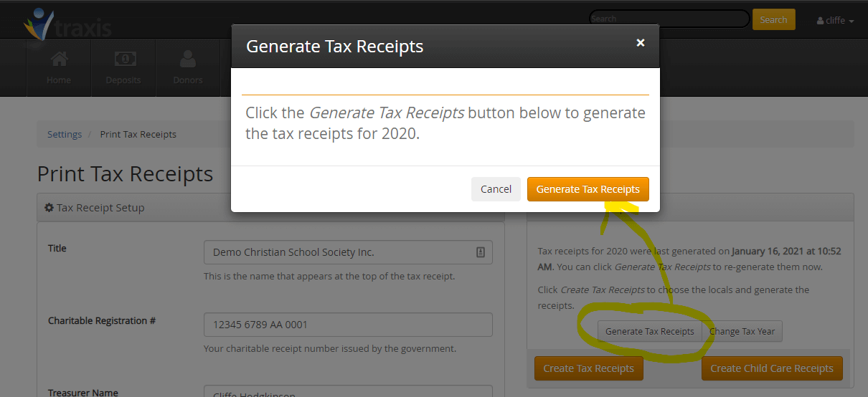The height and width of the screenshot is (397, 868).
Task: Go to Settings breadcrumb link
Action: 65,134
